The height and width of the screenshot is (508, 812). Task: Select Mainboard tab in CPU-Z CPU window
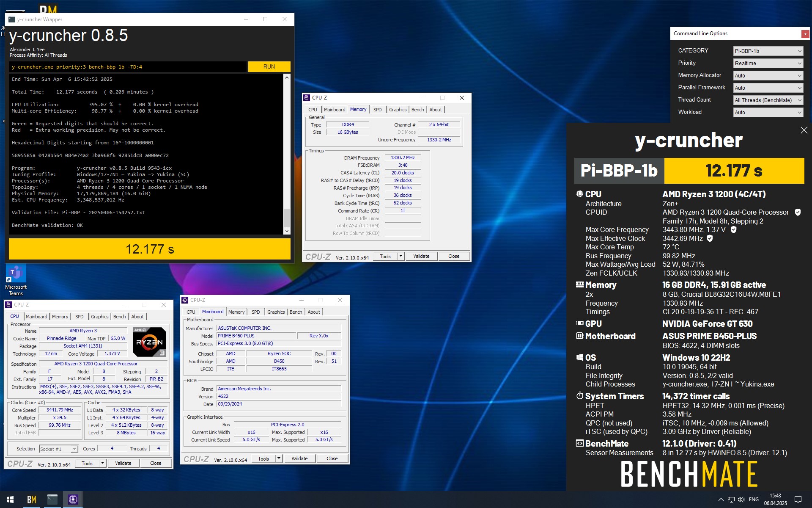(36, 317)
